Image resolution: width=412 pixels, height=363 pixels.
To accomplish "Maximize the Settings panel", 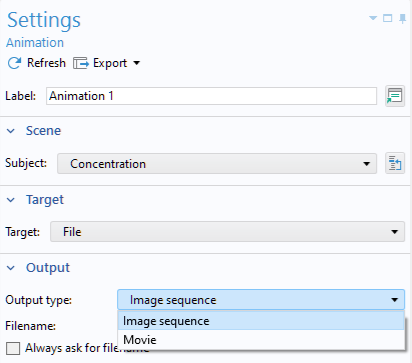I will [x=387, y=18].
